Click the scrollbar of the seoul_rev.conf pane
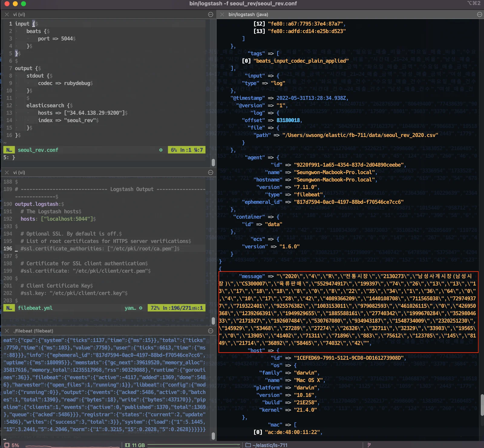 pyautogui.click(x=213, y=162)
